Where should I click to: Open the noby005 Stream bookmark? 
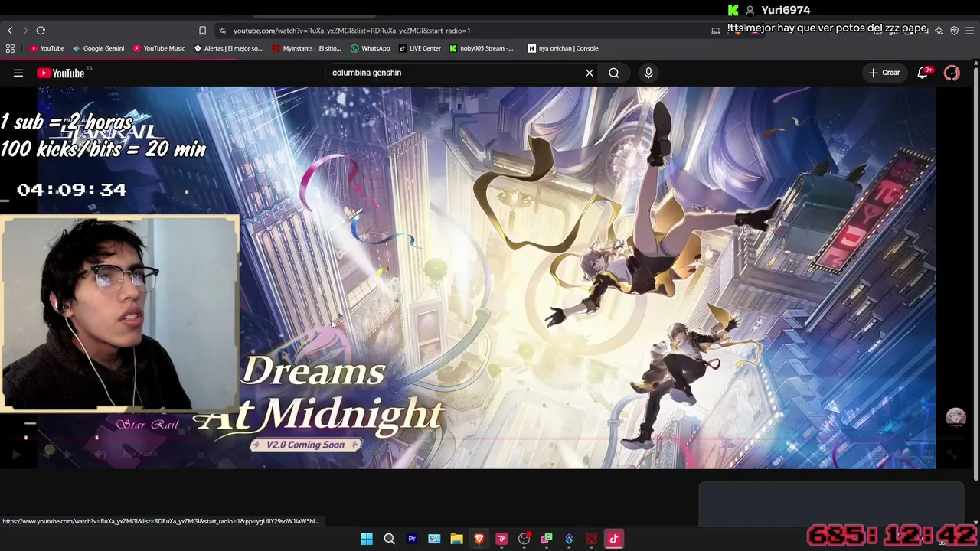(482, 48)
